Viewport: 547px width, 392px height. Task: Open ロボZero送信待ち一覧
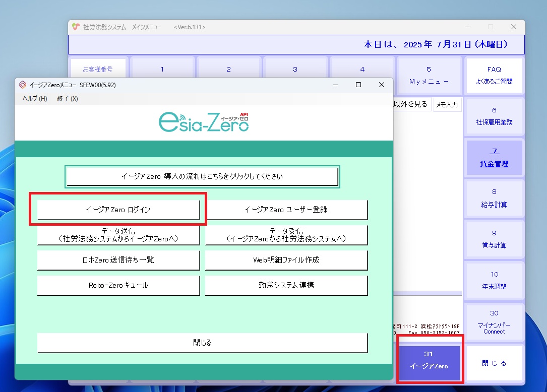click(x=118, y=260)
